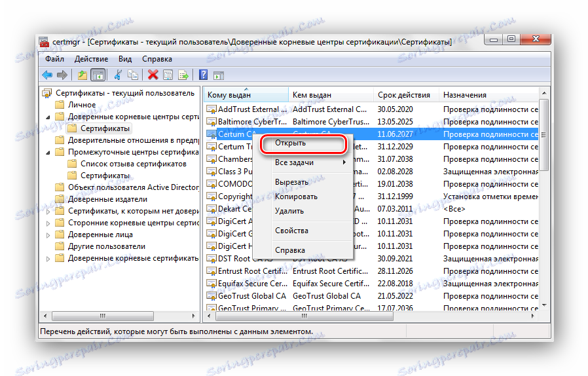This screenshot has height=376, width=588.
Task: Click the Properties toolbar icon
Action: pyautogui.click(x=168, y=75)
